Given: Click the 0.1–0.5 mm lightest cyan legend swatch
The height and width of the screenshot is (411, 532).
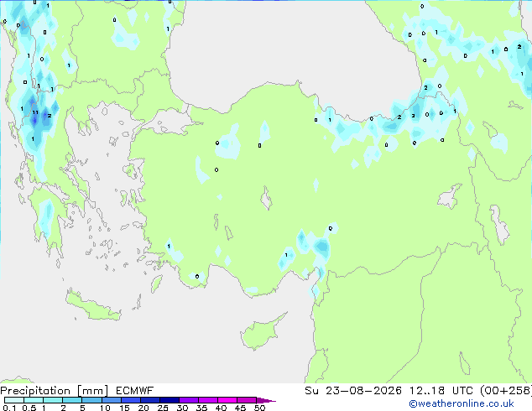Looking at the screenshot, I should (14, 400).
